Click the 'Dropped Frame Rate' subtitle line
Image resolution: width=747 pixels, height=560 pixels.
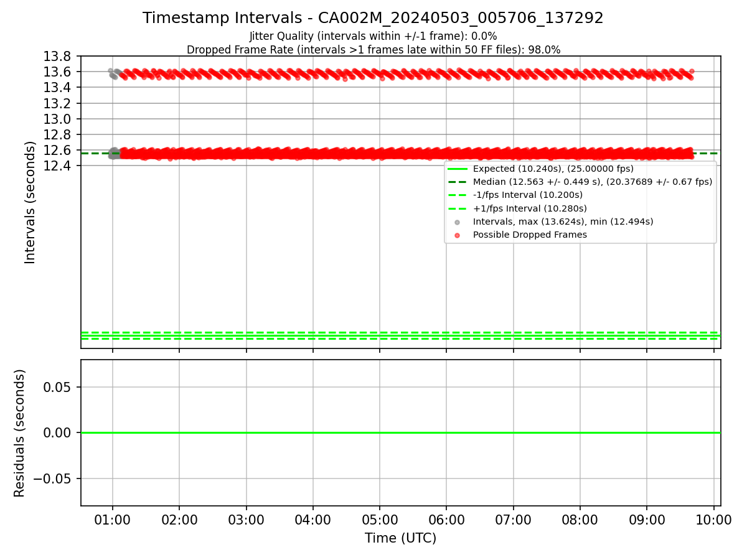tap(374, 50)
